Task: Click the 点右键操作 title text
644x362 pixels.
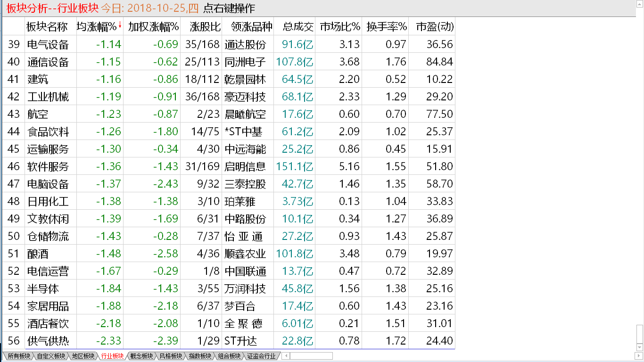Action: tap(229, 8)
